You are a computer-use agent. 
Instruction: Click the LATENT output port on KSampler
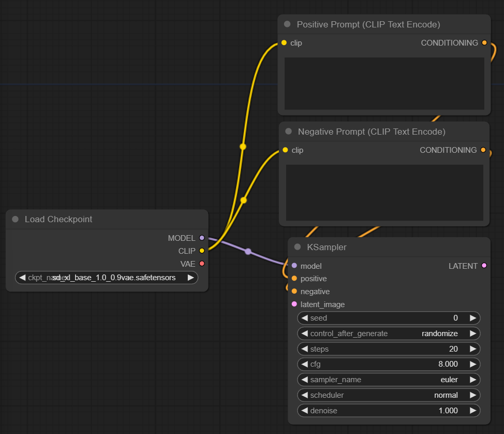point(483,266)
